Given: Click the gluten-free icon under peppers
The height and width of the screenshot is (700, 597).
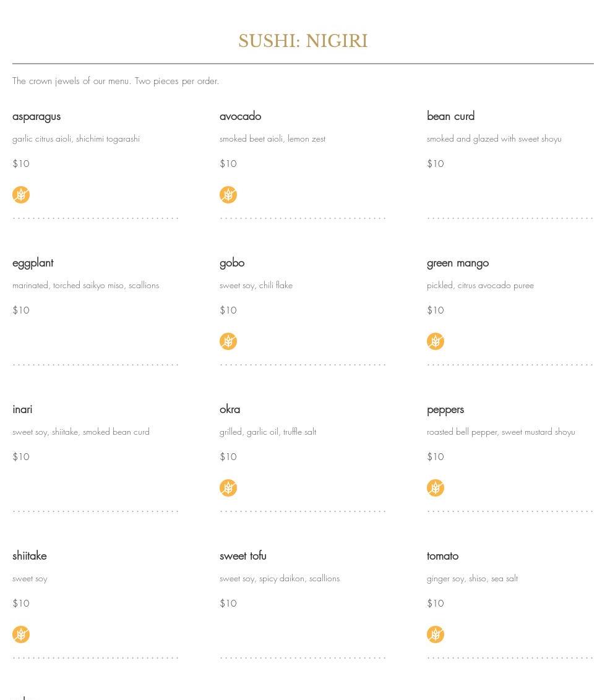Looking at the screenshot, I should (436, 488).
